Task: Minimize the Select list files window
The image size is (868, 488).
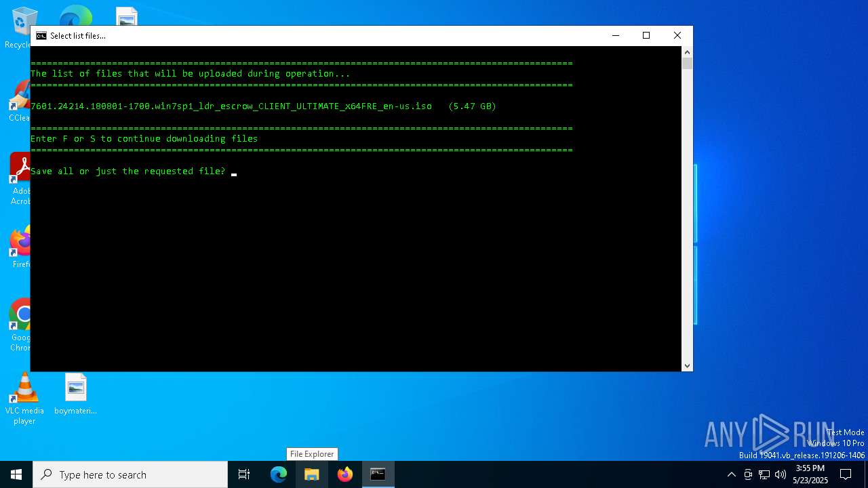Action: (616, 36)
